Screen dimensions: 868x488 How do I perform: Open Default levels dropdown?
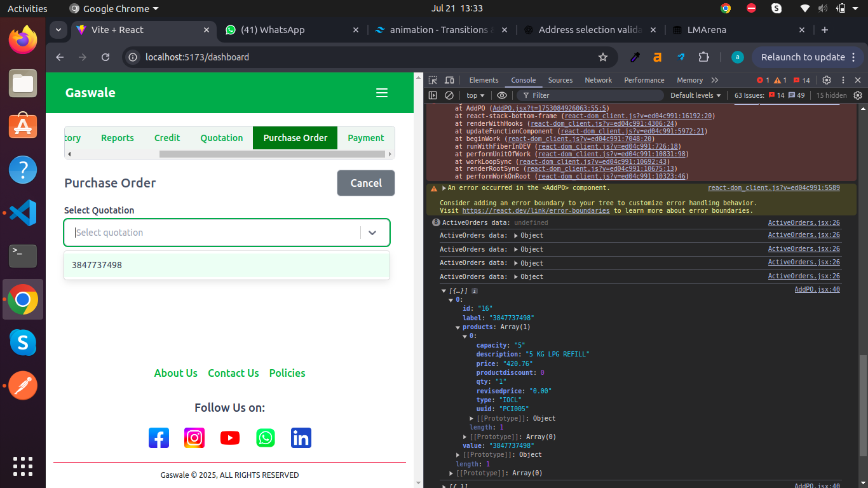(x=696, y=95)
